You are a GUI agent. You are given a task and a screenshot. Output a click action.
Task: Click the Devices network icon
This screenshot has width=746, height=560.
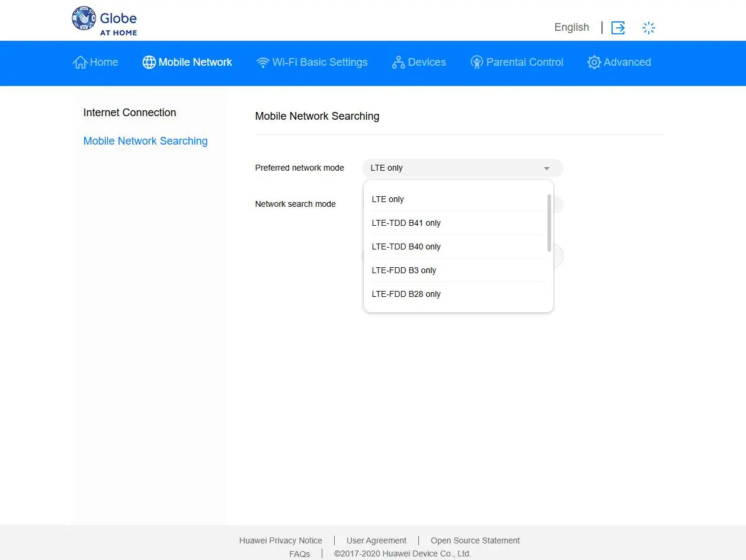pyautogui.click(x=398, y=62)
